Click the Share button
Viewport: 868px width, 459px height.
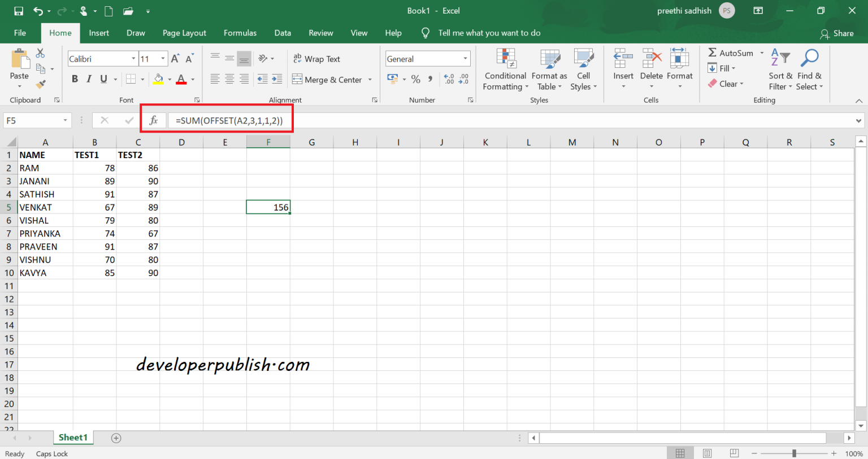[838, 33]
